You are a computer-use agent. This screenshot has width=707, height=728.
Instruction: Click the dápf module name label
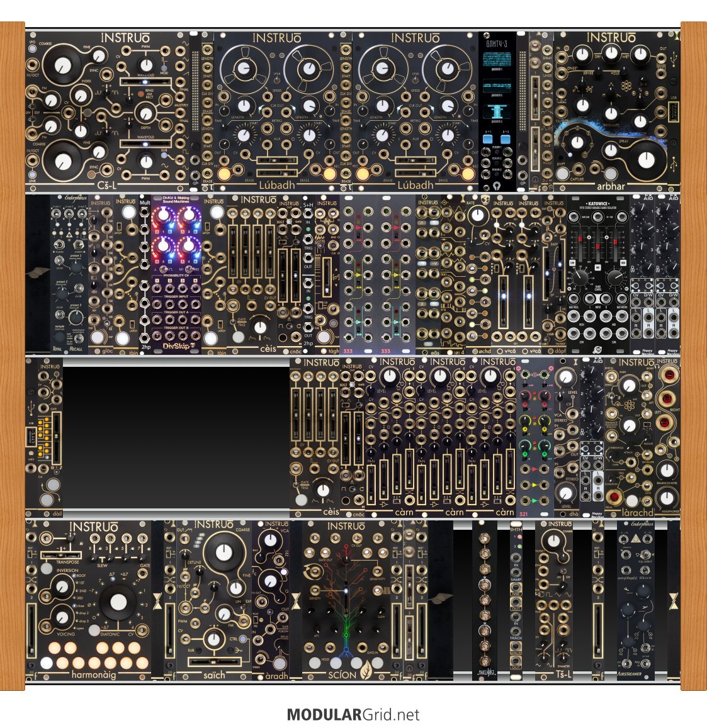560,351
